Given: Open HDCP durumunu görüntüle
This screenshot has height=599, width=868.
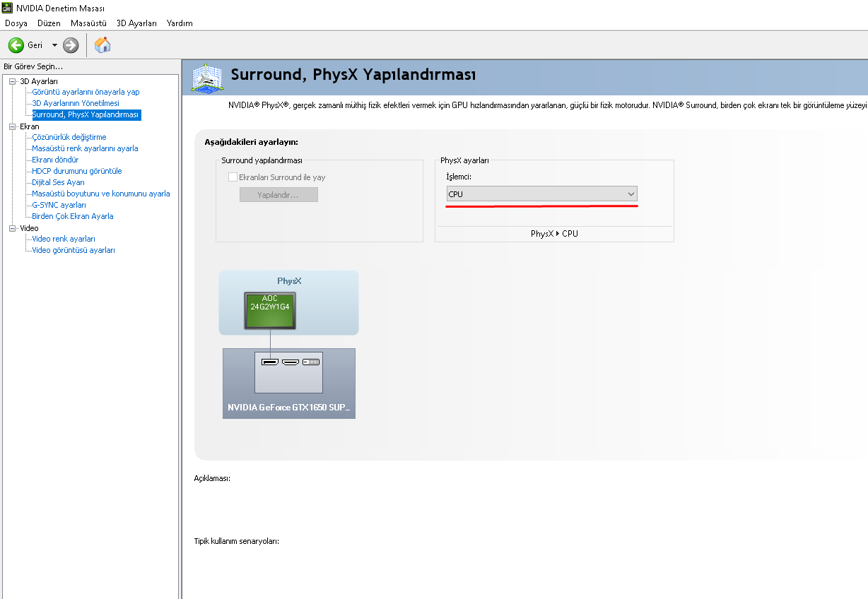Looking at the screenshot, I should [77, 171].
